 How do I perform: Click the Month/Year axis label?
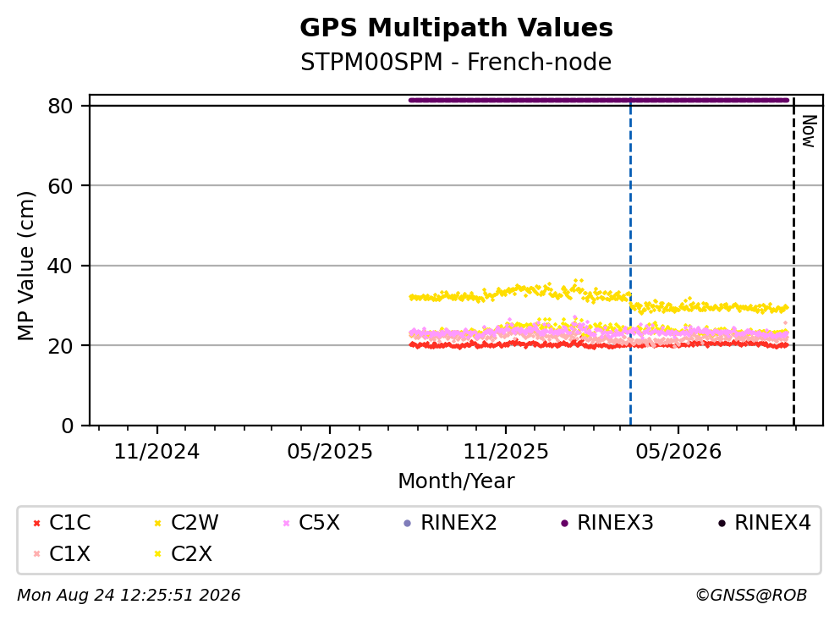456,481
